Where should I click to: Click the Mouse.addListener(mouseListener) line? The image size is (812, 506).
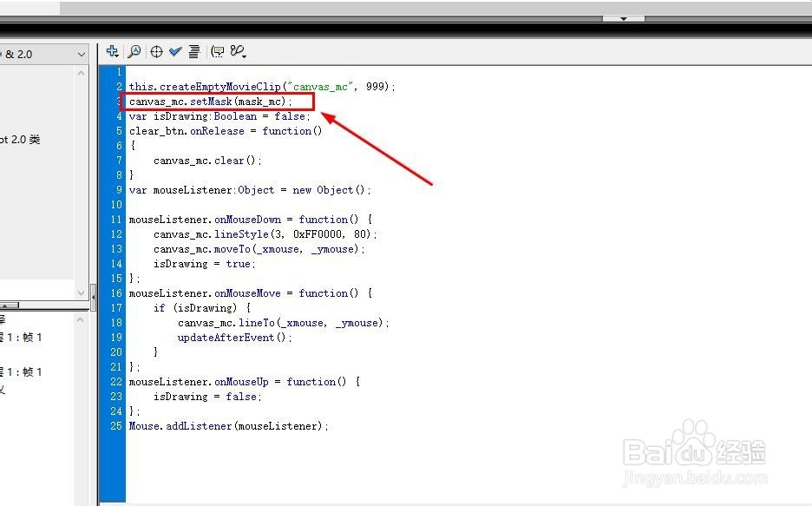point(228,426)
